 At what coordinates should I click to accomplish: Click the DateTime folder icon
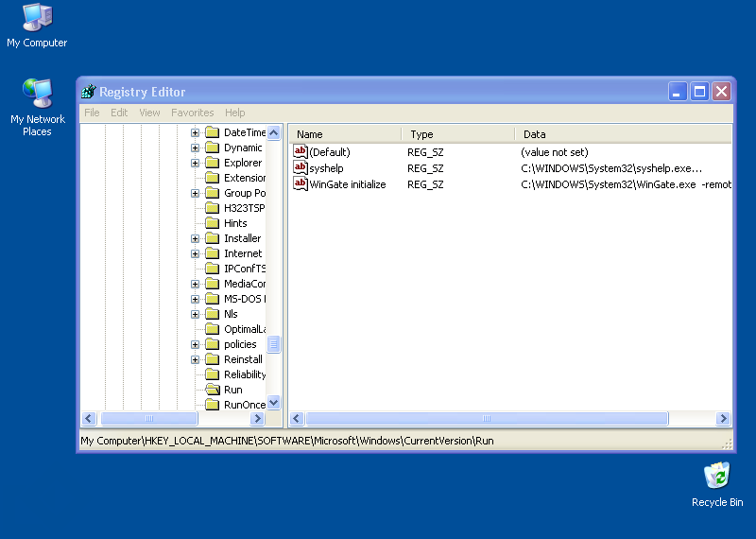212,132
